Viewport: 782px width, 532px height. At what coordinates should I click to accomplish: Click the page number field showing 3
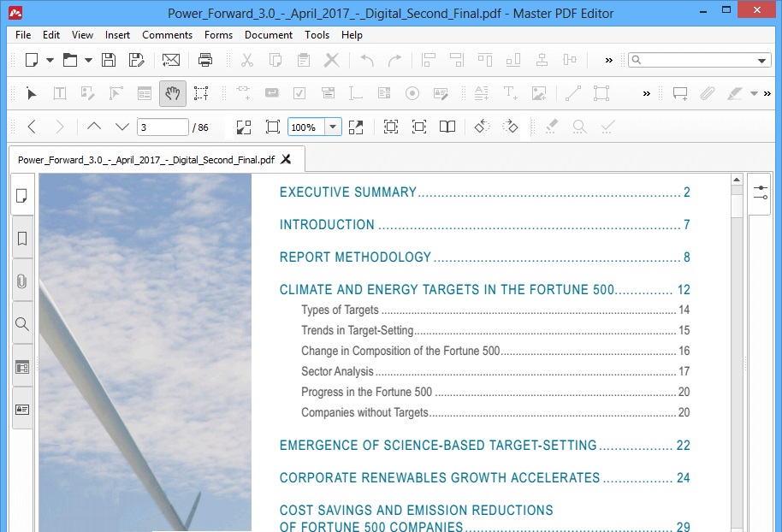(163, 127)
